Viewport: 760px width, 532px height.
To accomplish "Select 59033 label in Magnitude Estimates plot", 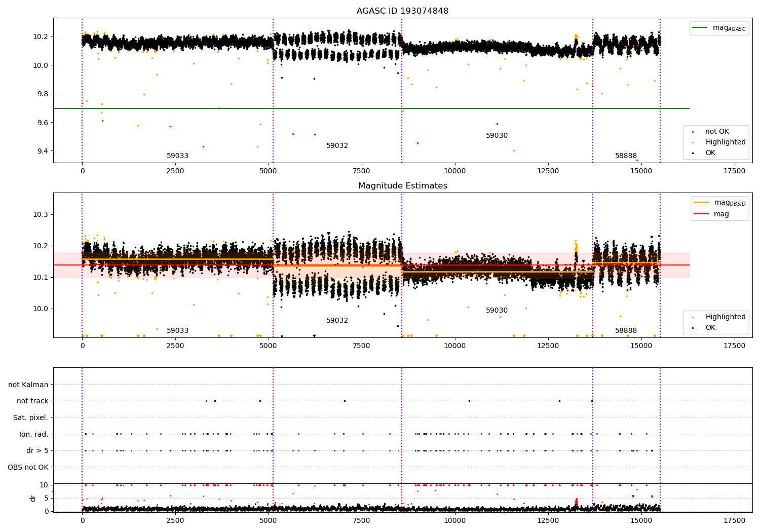I will point(177,331).
